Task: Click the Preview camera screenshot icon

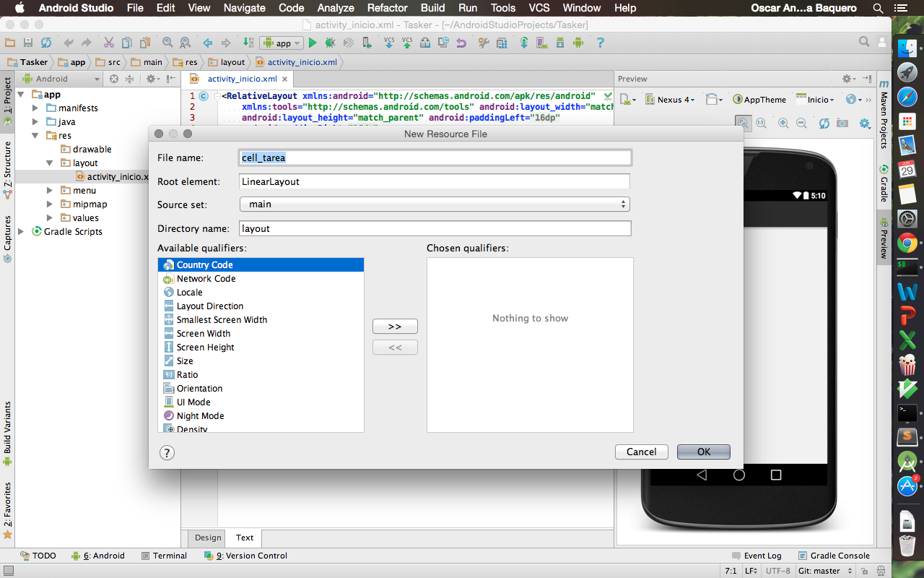Action: pos(842,123)
